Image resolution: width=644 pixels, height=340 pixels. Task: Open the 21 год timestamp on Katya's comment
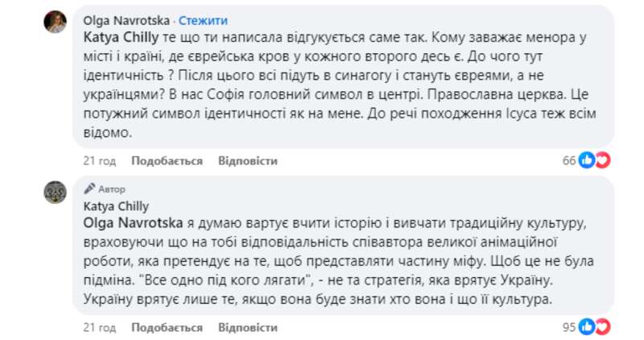(100, 327)
